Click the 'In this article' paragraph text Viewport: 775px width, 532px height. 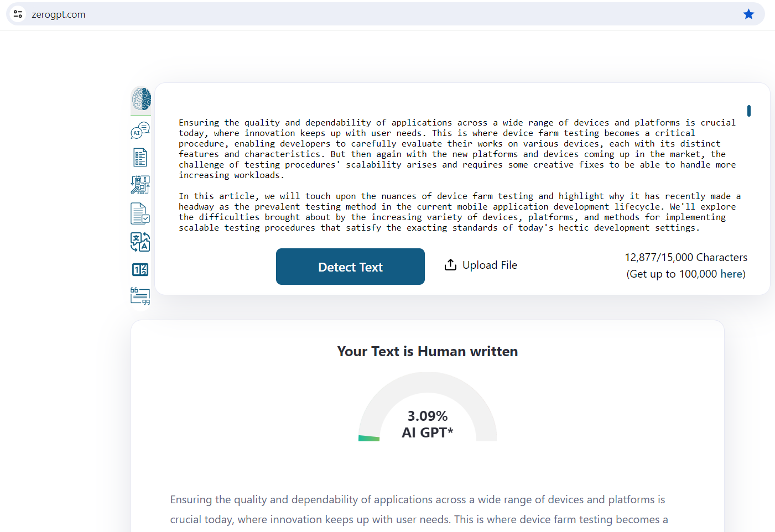pos(460,212)
